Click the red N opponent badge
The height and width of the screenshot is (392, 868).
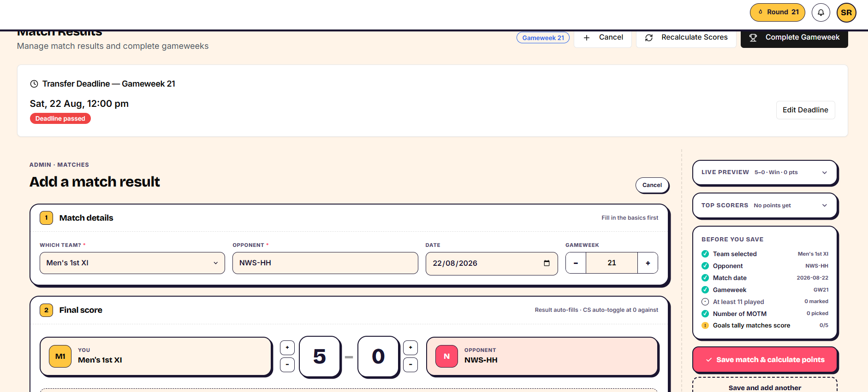click(446, 357)
